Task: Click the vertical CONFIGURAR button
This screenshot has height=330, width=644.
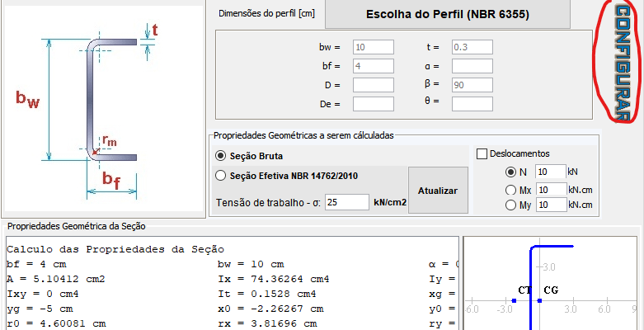Action: [x=621, y=61]
